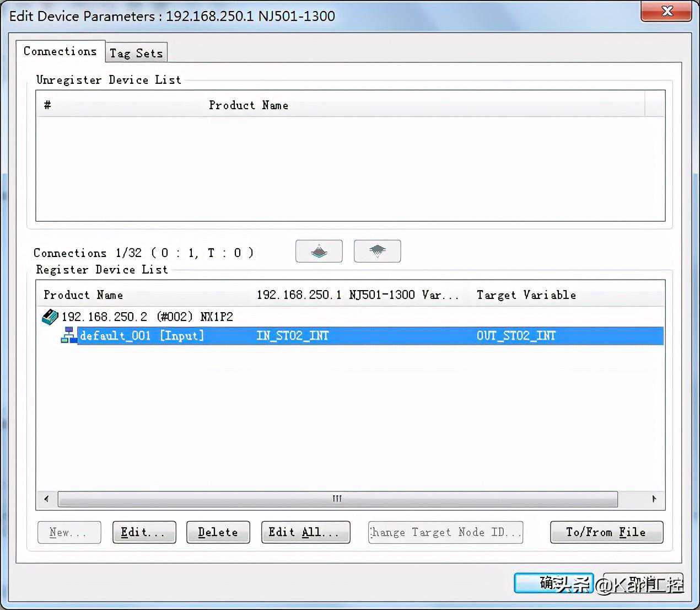Close the Edit Device Parameters dialog
The image size is (700, 610).
(666, 12)
